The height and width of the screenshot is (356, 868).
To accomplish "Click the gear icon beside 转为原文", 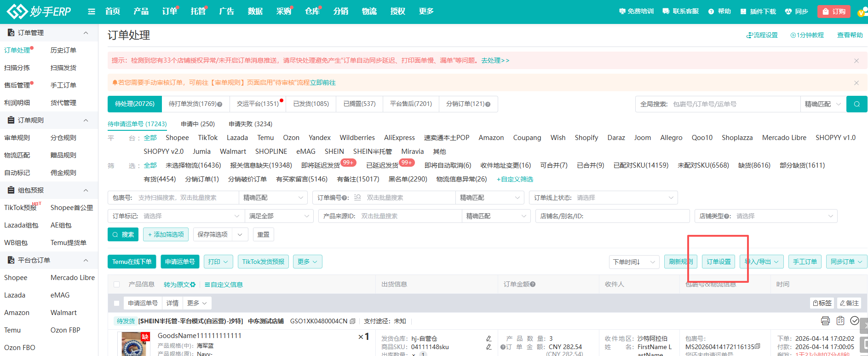I will (193, 285).
